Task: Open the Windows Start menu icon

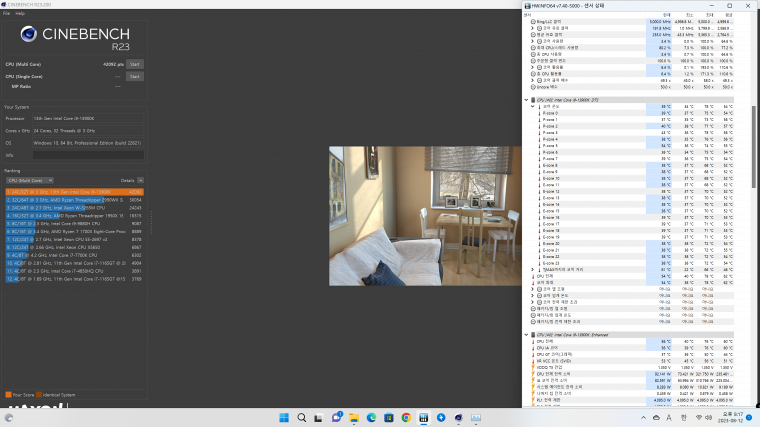Action: (x=284, y=417)
